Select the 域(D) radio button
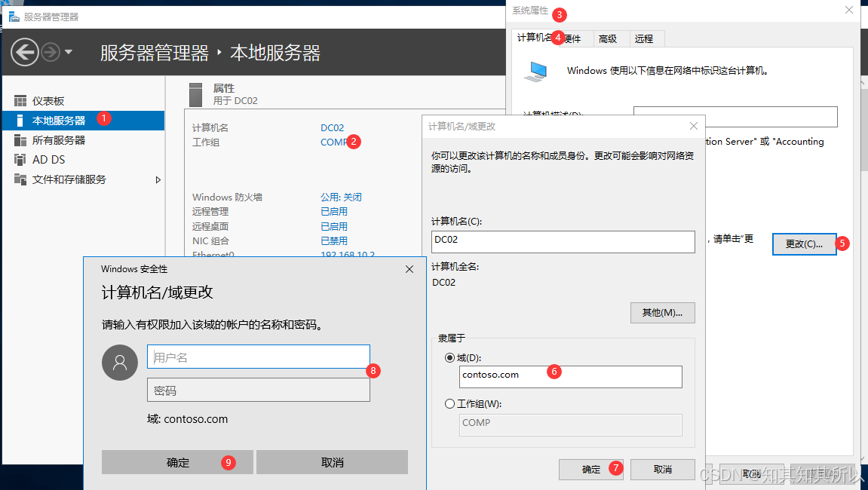The width and height of the screenshot is (868, 490). tap(449, 357)
